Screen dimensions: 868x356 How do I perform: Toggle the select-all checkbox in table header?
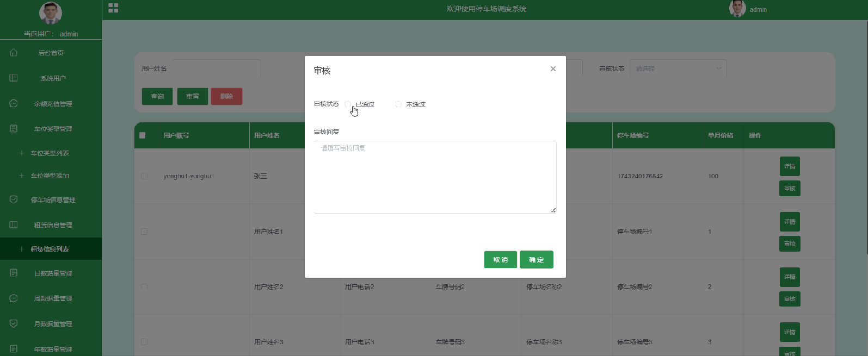pos(143,135)
